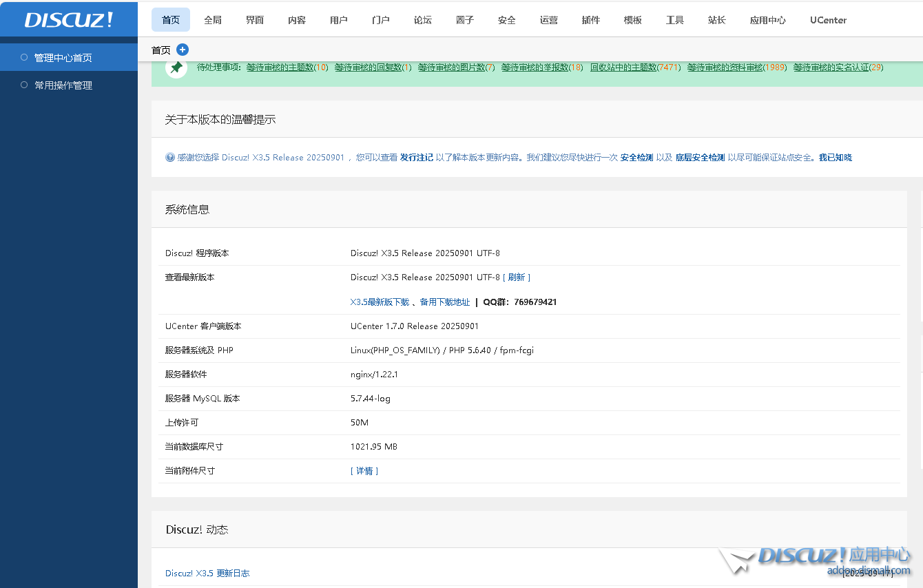Open the 发行注记 release notes link
Viewport: 923px width, 588px height.
coord(416,157)
